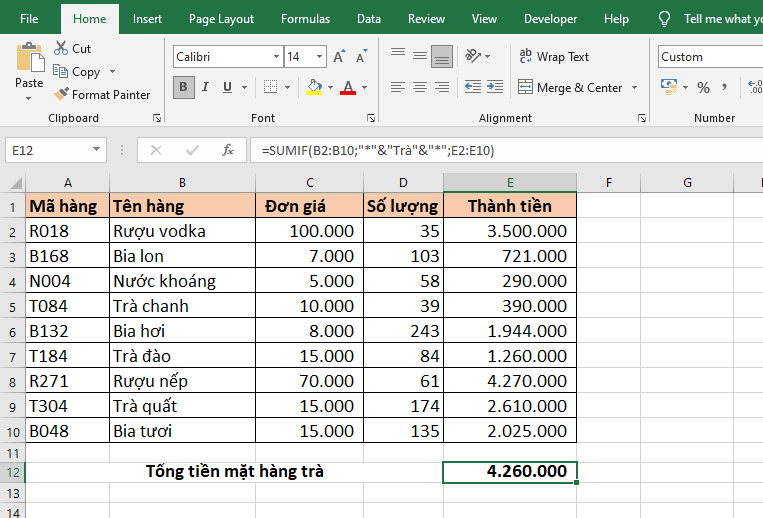Open the Formulas ribbon tab
The height and width of the screenshot is (518, 763).
pyautogui.click(x=305, y=19)
